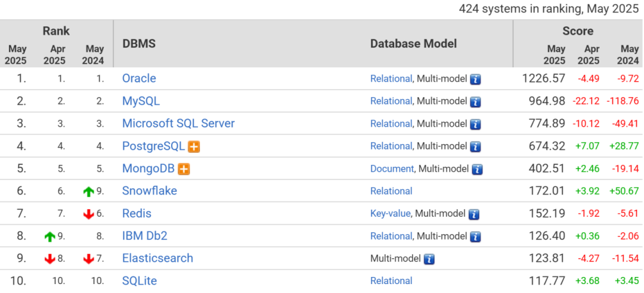Click orange plus icon beside PostgreSQL
This screenshot has width=644, height=293.
point(194,146)
